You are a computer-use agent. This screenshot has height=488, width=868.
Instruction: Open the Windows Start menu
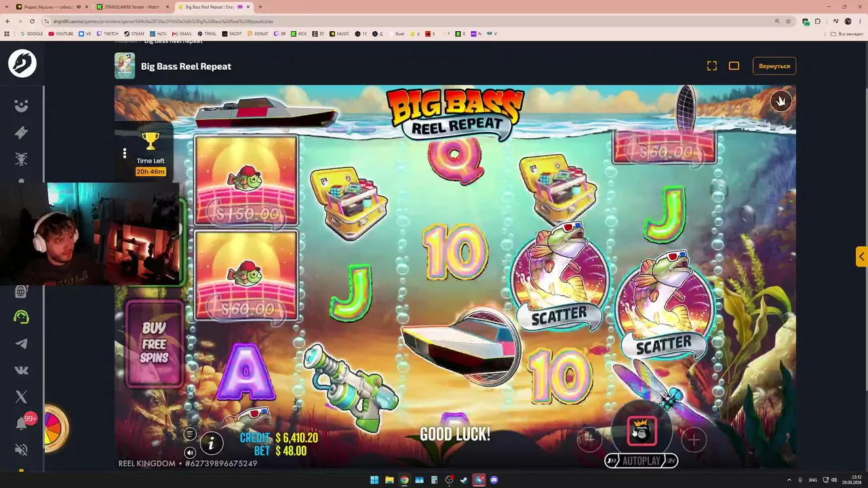374,480
